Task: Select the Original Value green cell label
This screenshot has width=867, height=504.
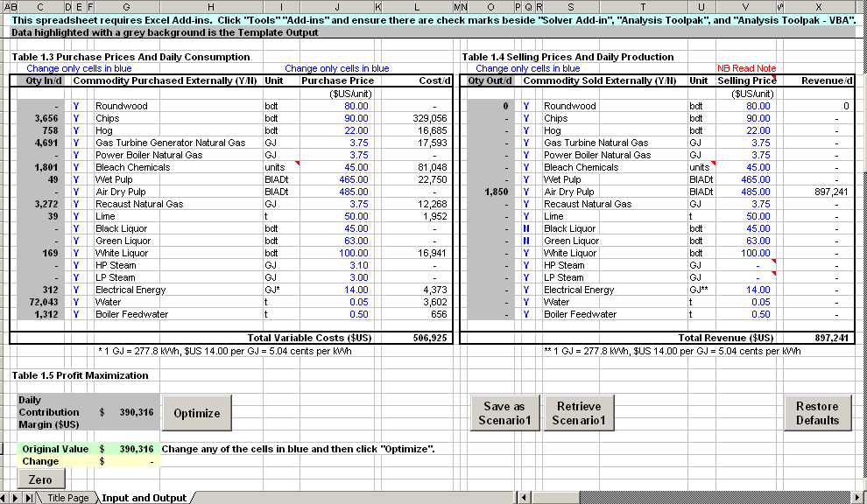Action: click(x=55, y=449)
